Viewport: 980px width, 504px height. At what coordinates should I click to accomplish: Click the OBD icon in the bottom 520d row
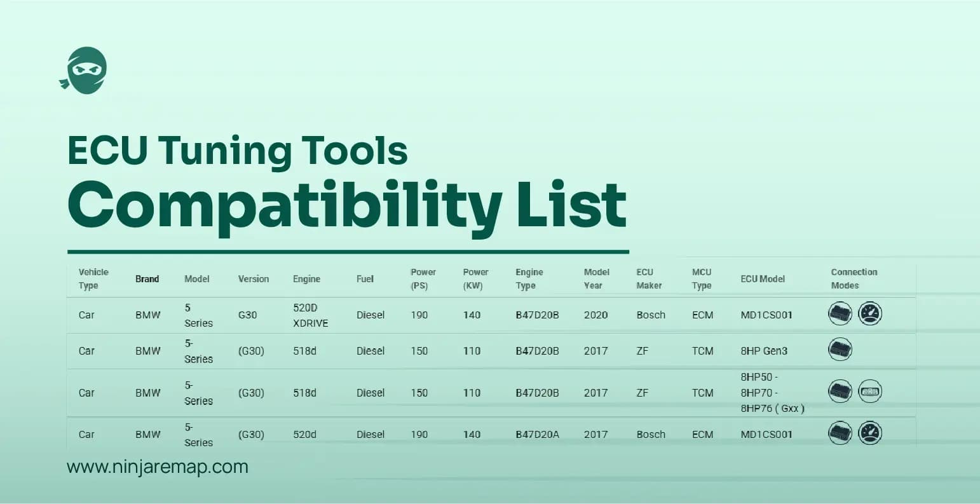[x=840, y=433]
